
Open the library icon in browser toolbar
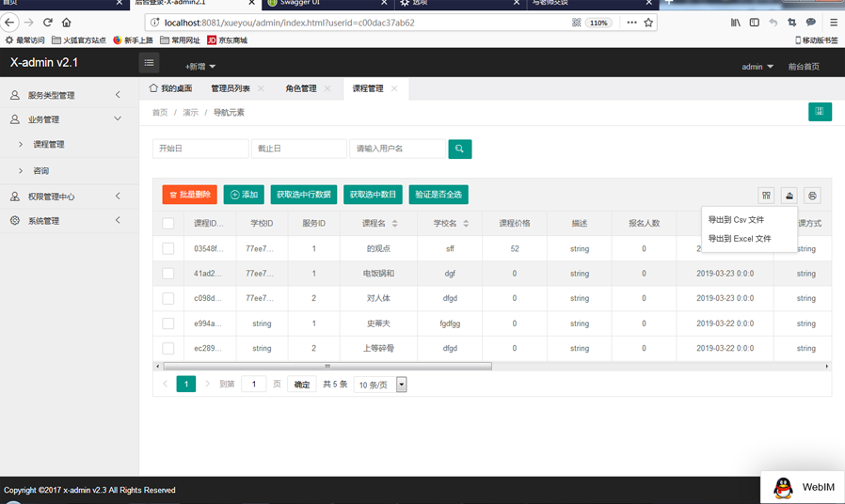(736, 23)
